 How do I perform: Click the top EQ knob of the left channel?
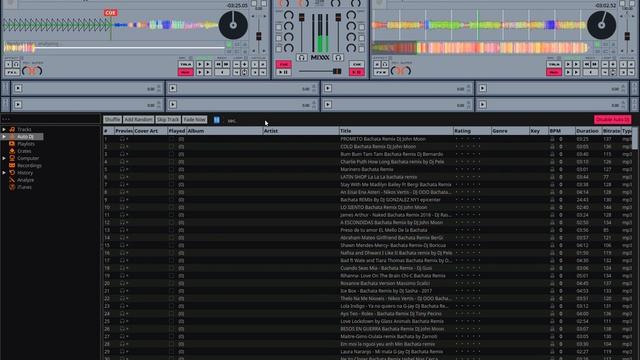[289, 16]
